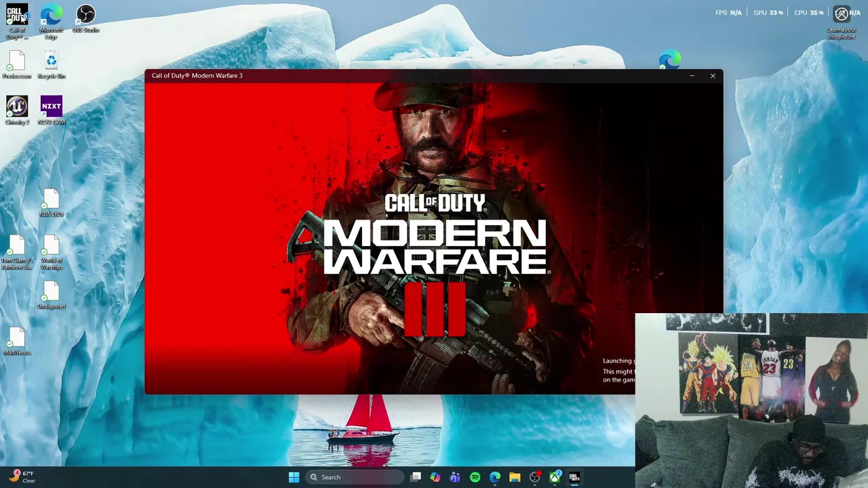
Task: Open the Windows Start menu
Action: coord(294,477)
